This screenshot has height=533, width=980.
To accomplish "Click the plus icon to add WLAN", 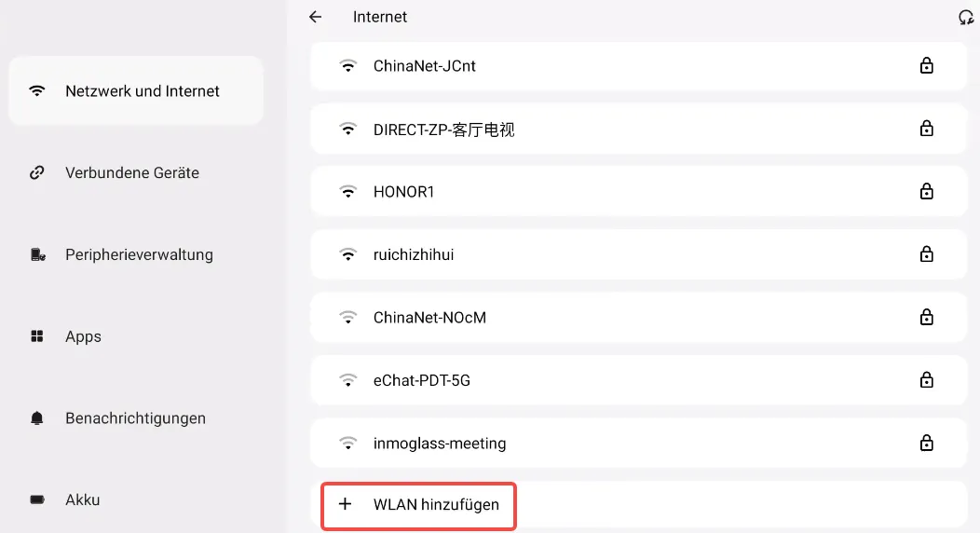I will [x=346, y=504].
